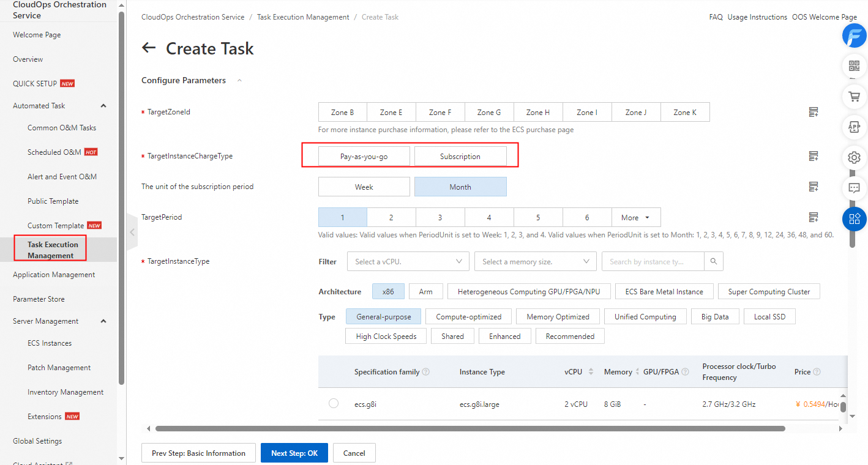Select Super Computing Cluster architecture
Viewport: 868px width, 465px height.
[x=769, y=292]
